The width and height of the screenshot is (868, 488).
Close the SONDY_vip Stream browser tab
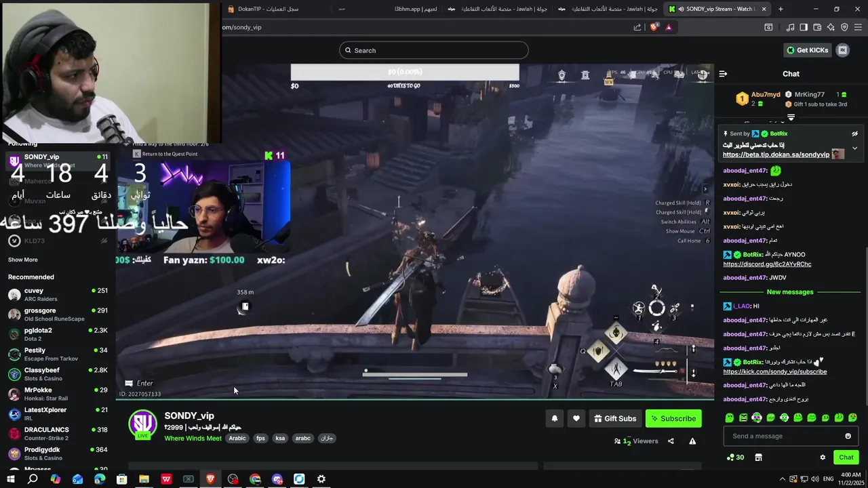coord(764,9)
